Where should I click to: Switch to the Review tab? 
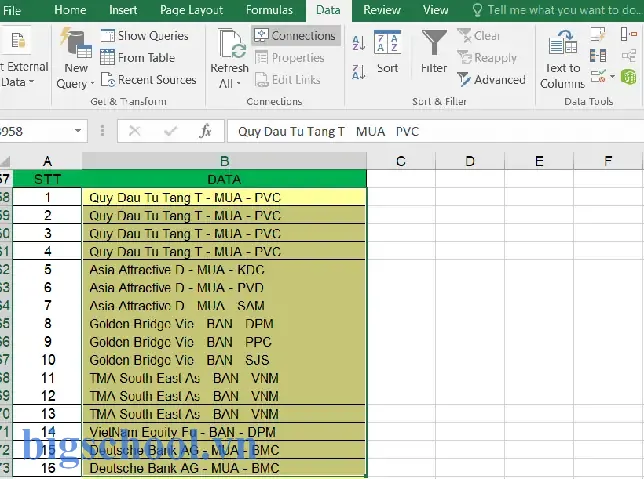click(x=382, y=10)
